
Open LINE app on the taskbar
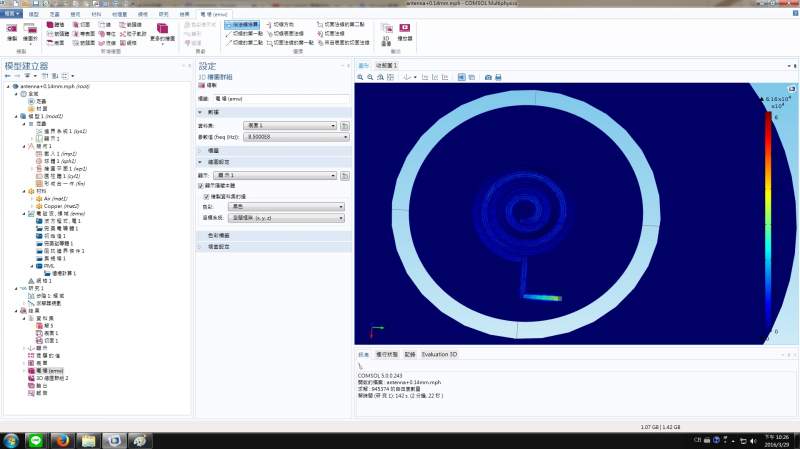(x=36, y=440)
